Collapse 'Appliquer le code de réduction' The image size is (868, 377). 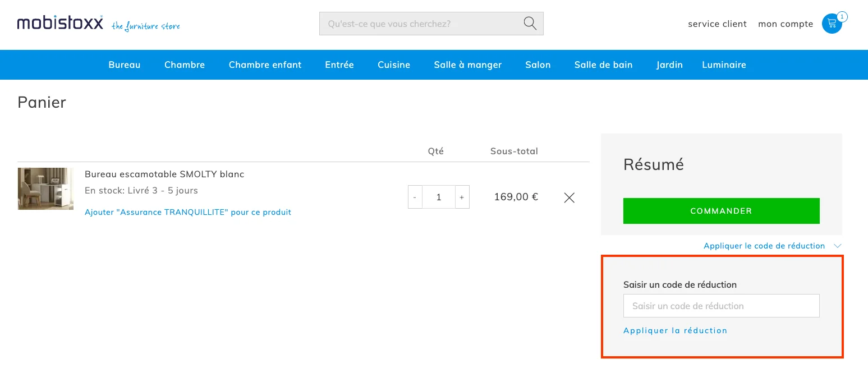coord(764,246)
